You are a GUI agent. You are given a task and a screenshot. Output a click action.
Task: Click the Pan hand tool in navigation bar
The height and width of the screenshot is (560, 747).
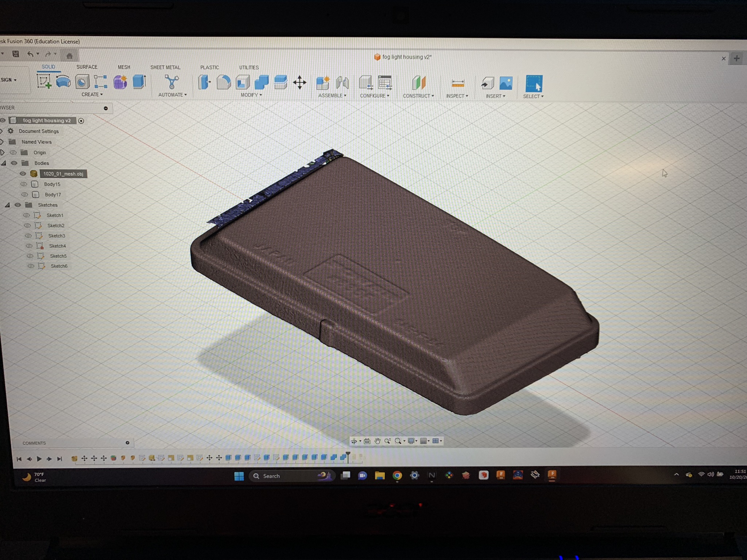click(378, 441)
